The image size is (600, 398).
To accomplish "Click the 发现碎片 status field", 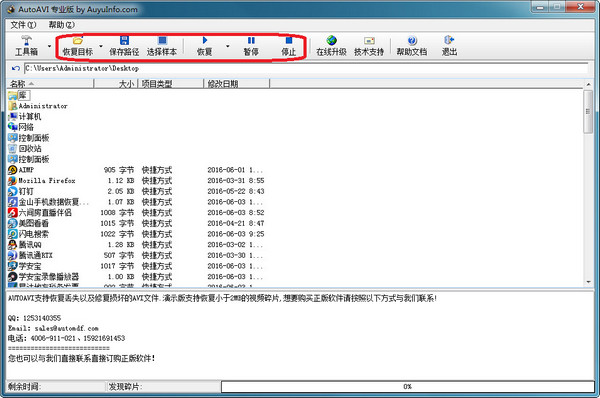I will [x=163, y=387].
